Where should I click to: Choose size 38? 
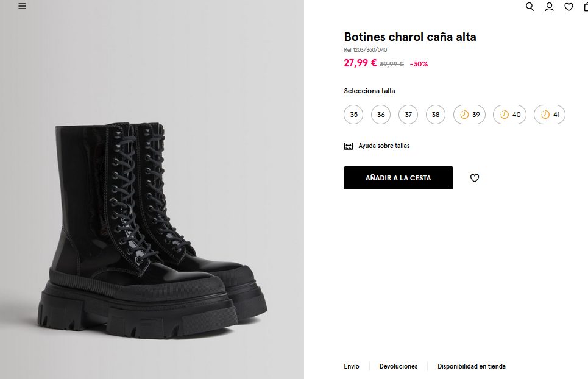point(436,115)
